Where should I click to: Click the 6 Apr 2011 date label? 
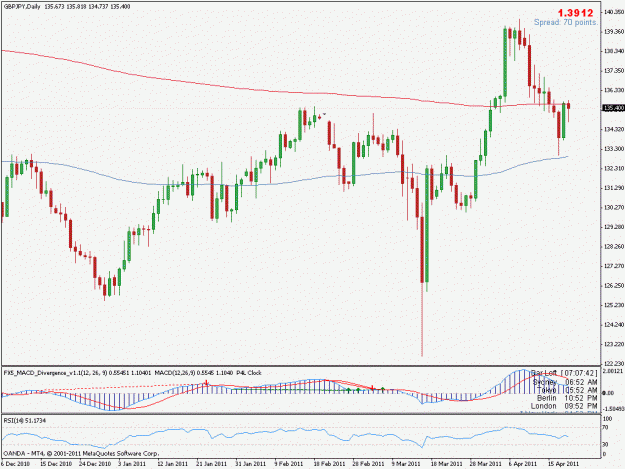(523, 464)
